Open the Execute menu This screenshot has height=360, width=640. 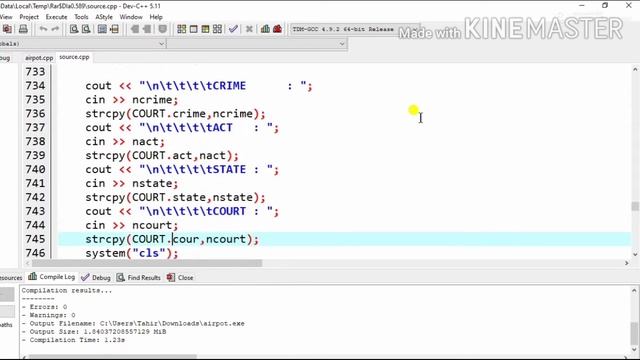tap(56, 17)
